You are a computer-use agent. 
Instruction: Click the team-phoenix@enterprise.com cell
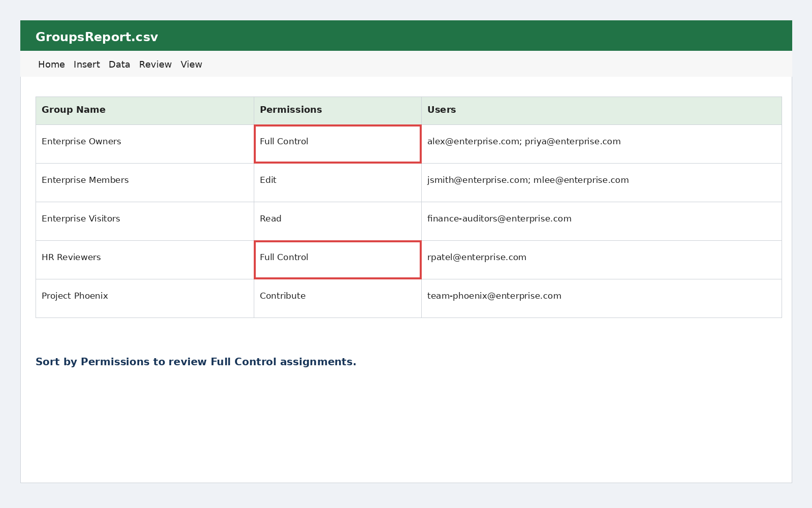pos(601,298)
